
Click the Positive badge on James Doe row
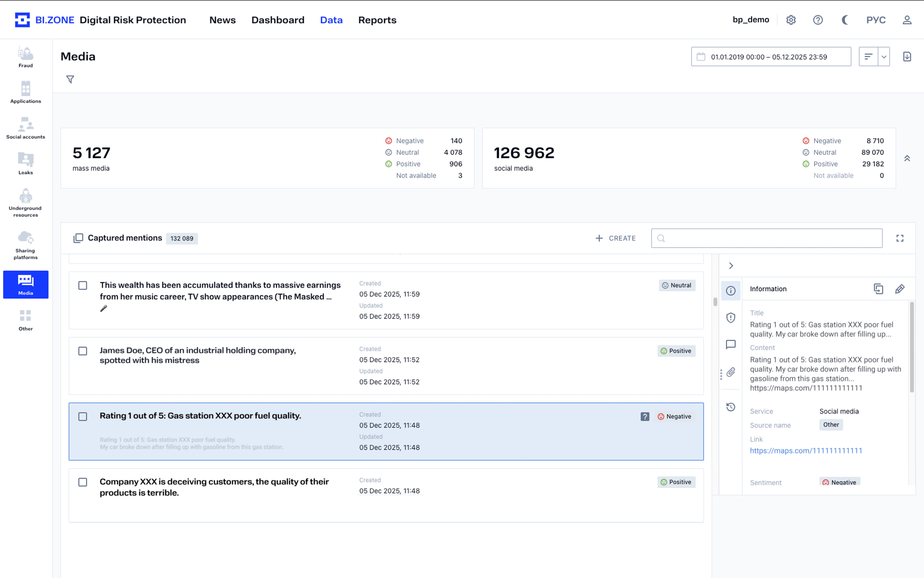click(x=676, y=351)
